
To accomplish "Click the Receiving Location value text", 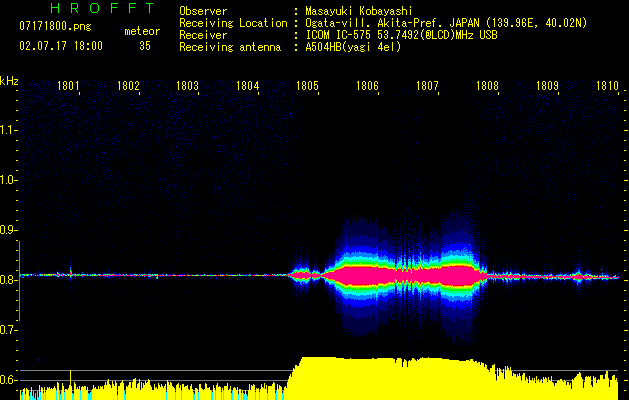I will [x=446, y=23].
